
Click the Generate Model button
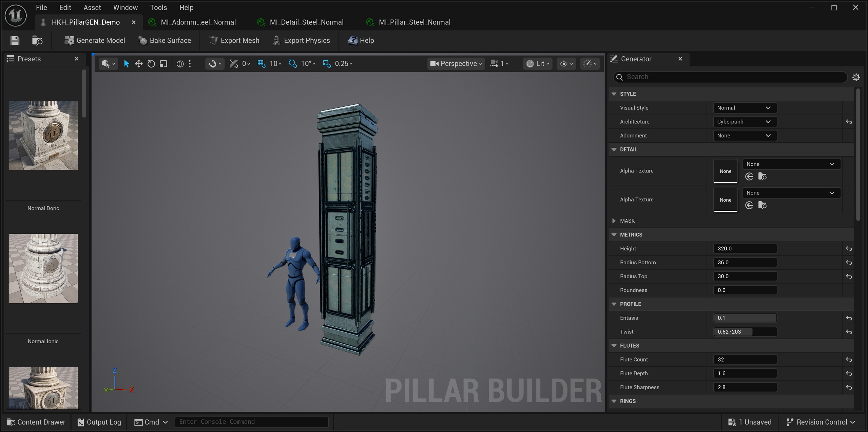point(95,41)
